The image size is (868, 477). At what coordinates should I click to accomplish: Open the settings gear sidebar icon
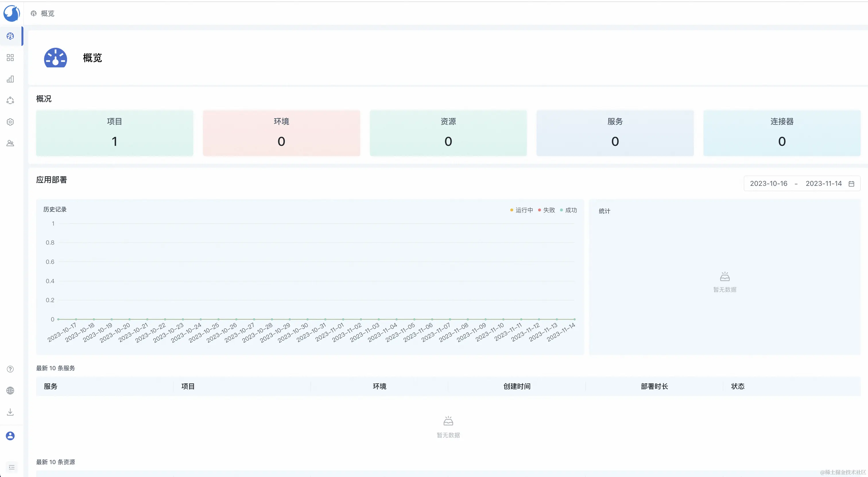[x=10, y=122]
